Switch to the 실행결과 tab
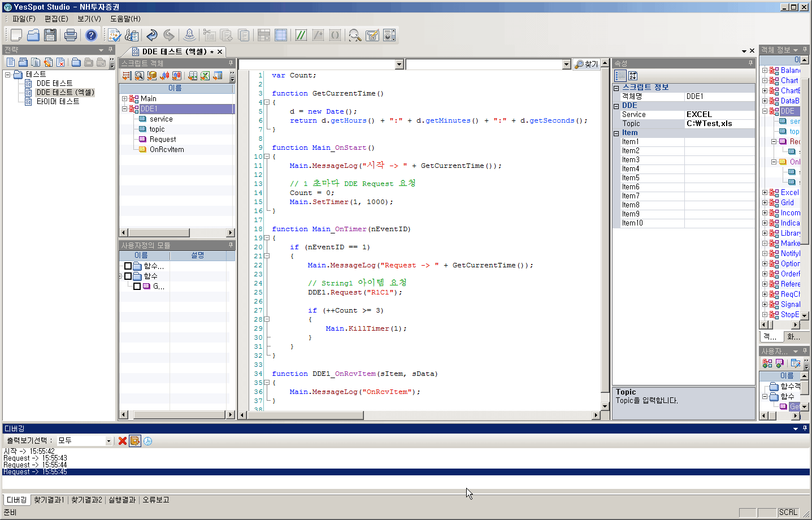 [122, 500]
